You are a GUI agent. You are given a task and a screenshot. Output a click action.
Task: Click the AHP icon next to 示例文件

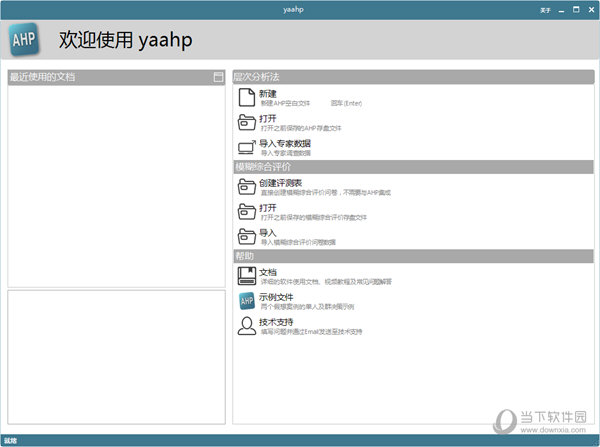(x=247, y=301)
